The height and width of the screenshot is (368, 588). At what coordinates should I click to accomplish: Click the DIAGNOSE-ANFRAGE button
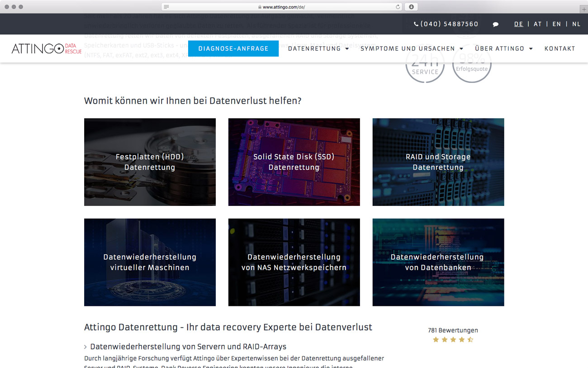[233, 48]
